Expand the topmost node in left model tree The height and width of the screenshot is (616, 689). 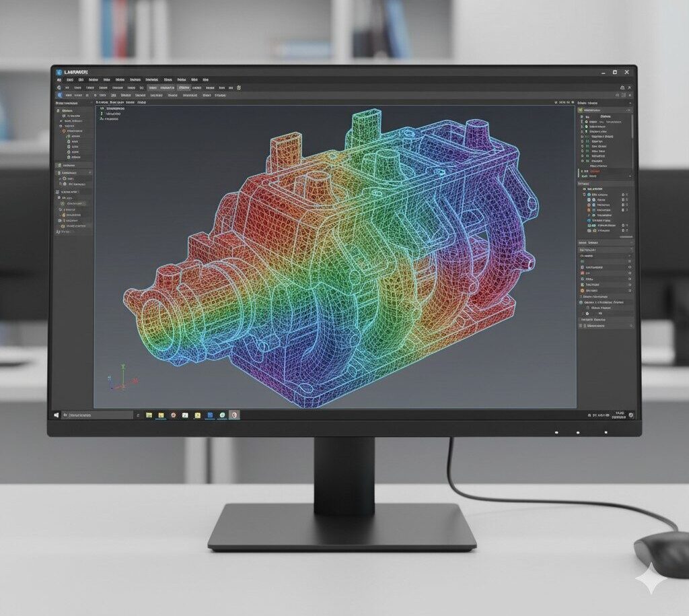[x=59, y=110]
